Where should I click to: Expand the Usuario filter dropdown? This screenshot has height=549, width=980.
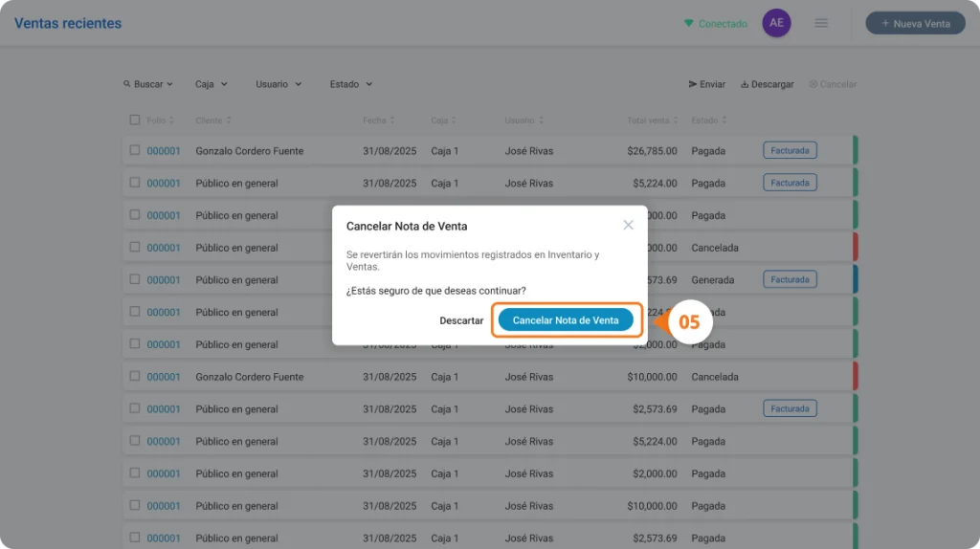pos(278,84)
